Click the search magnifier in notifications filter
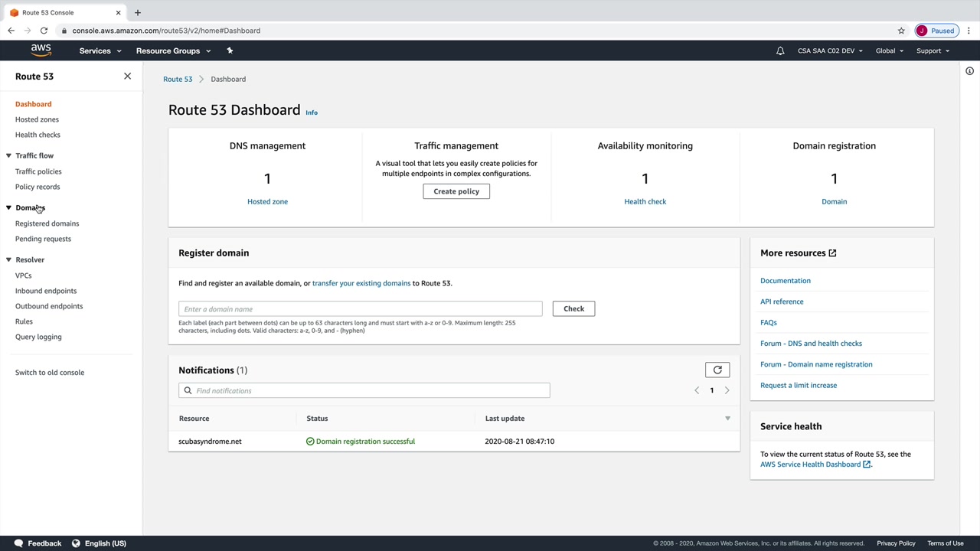Image resolution: width=980 pixels, height=551 pixels. point(188,391)
